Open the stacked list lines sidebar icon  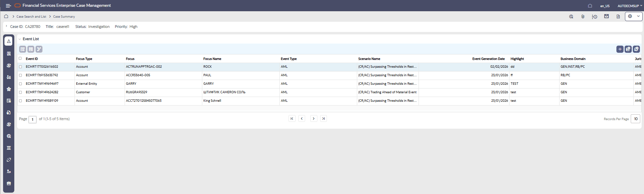9,148
